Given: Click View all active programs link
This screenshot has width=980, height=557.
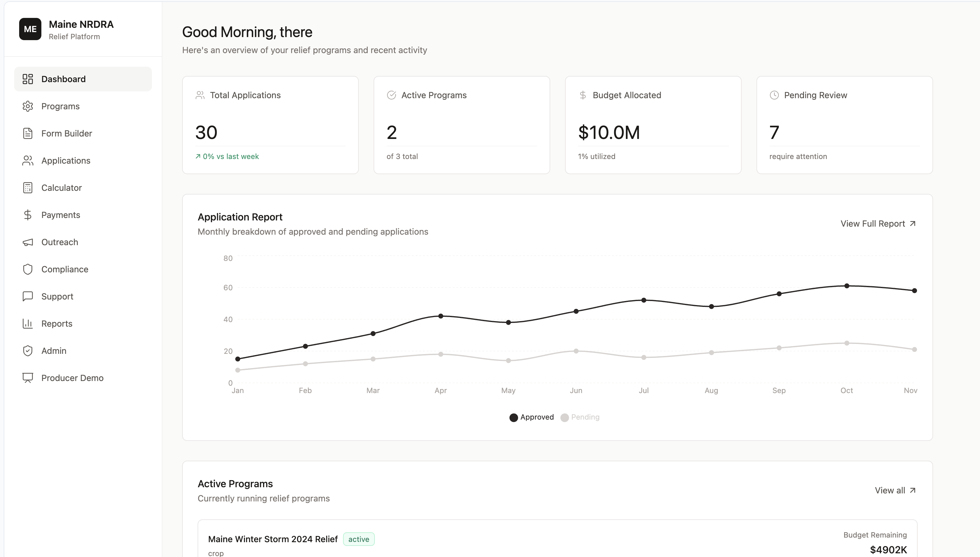Looking at the screenshot, I should pyautogui.click(x=895, y=490).
